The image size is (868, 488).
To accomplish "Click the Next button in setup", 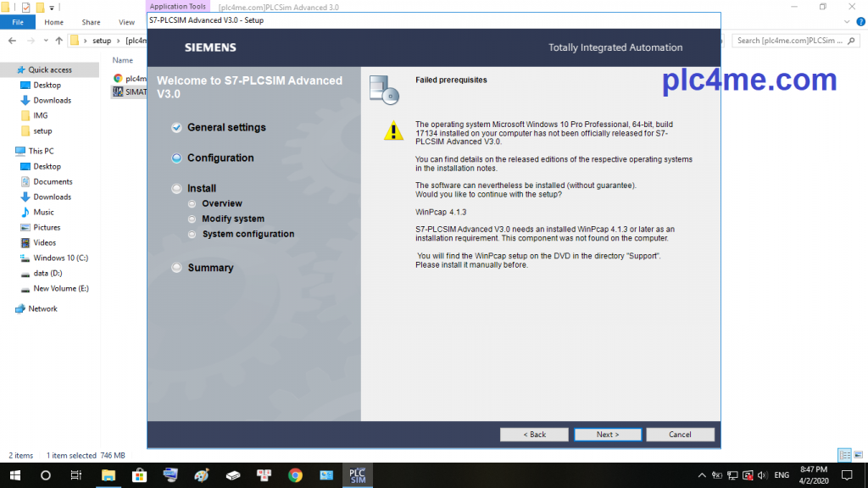I will coord(608,435).
